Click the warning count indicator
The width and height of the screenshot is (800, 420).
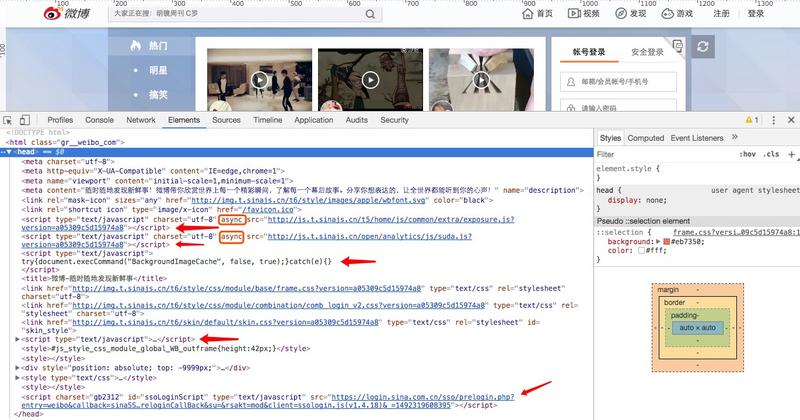[752, 120]
